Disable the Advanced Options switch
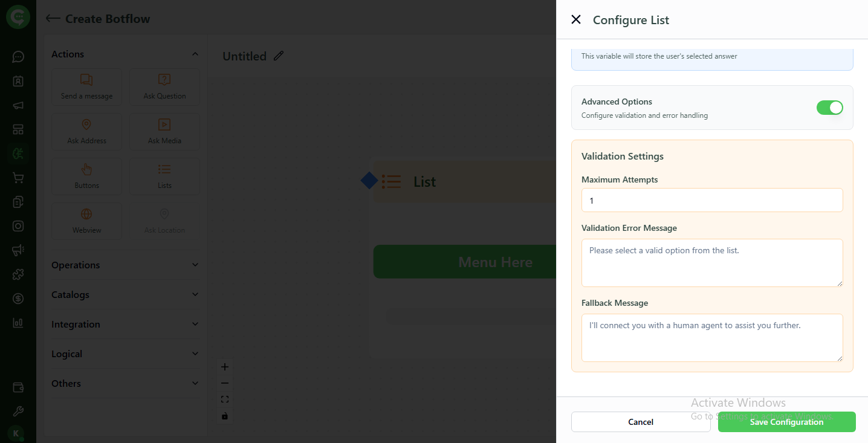This screenshot has height=443, width=868. tap(829, 107)
